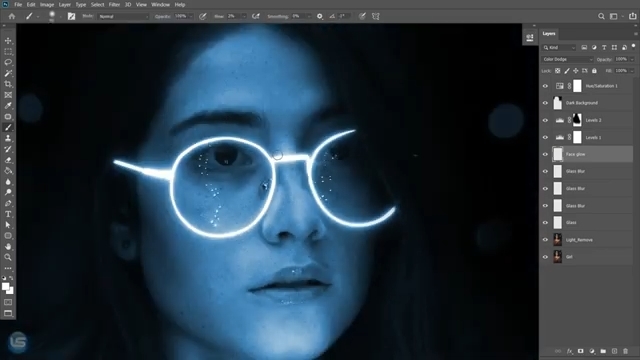Open the Smoothing value dropdown arrow
Image resolution: width=640 pixels, height=360 pixels.
click(x=309, y=16)
